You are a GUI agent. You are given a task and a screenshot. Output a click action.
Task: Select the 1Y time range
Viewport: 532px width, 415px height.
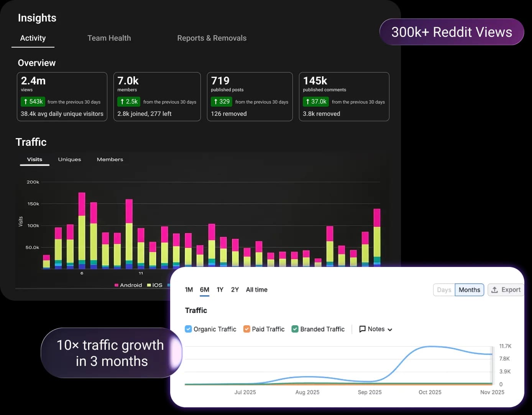(220, 290)
